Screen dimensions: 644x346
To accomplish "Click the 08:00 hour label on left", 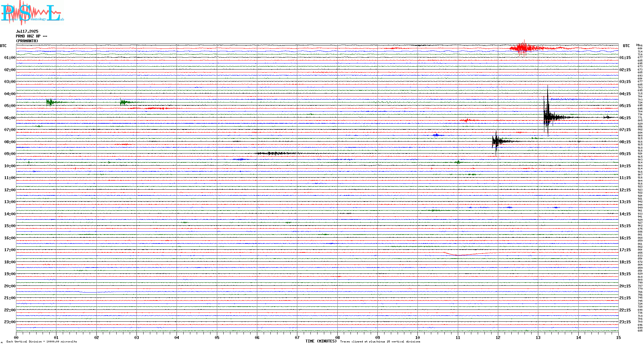I will pyautogui.click(x=10, y=142).
